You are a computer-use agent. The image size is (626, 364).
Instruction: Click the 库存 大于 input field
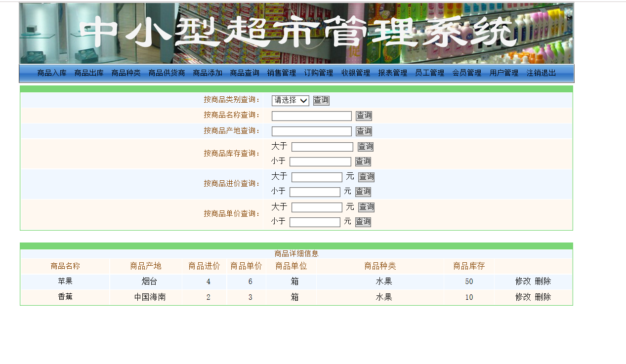point(322,147)
